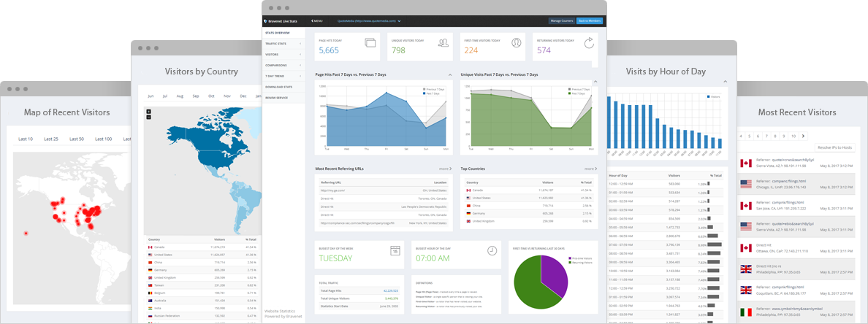Click the First-Time Visitors Today person icon
The image size is (868, 324).
coord(517,42)
